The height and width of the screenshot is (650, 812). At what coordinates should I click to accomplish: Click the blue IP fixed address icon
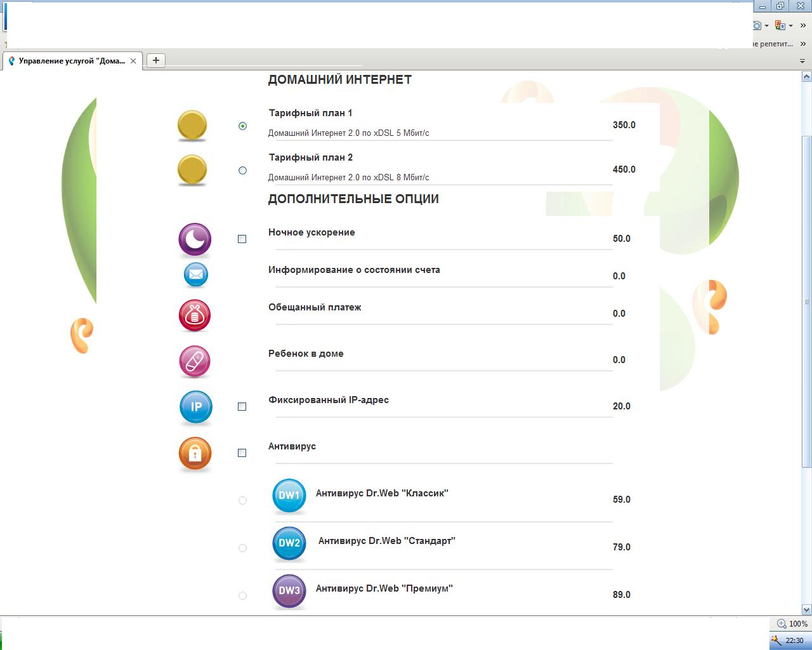(x=195, y=407)
